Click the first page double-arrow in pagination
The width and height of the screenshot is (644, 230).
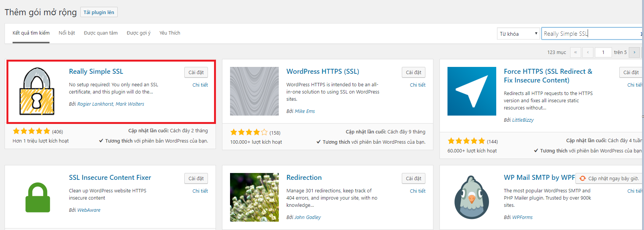pos(575,52)
